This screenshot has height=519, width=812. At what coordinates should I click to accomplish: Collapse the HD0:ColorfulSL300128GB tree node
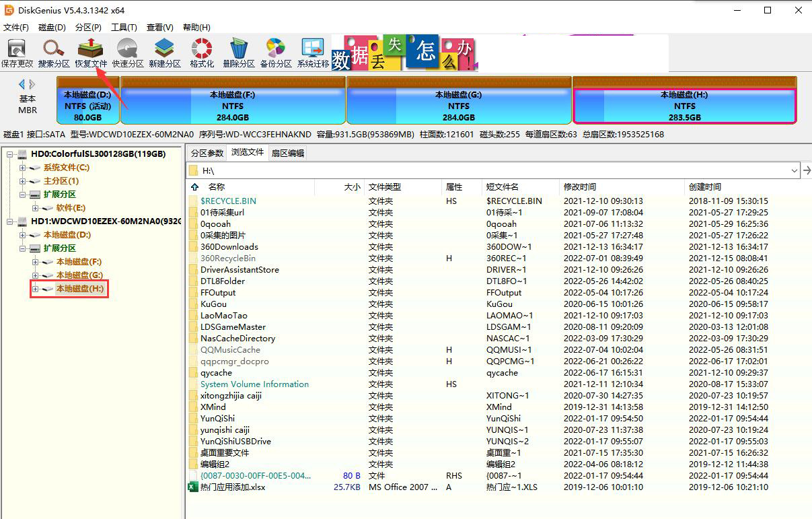9,154
